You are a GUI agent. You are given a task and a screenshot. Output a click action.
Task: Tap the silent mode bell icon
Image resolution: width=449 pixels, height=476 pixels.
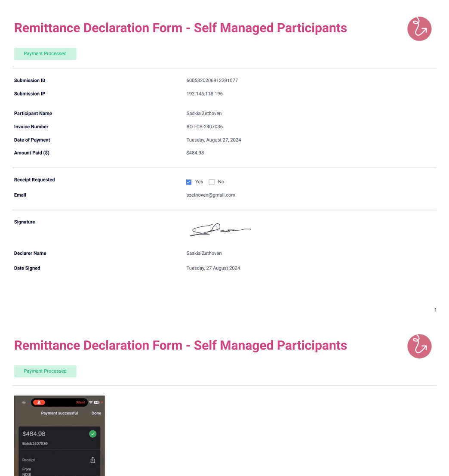pyautogui.click(x=39, y=402)
